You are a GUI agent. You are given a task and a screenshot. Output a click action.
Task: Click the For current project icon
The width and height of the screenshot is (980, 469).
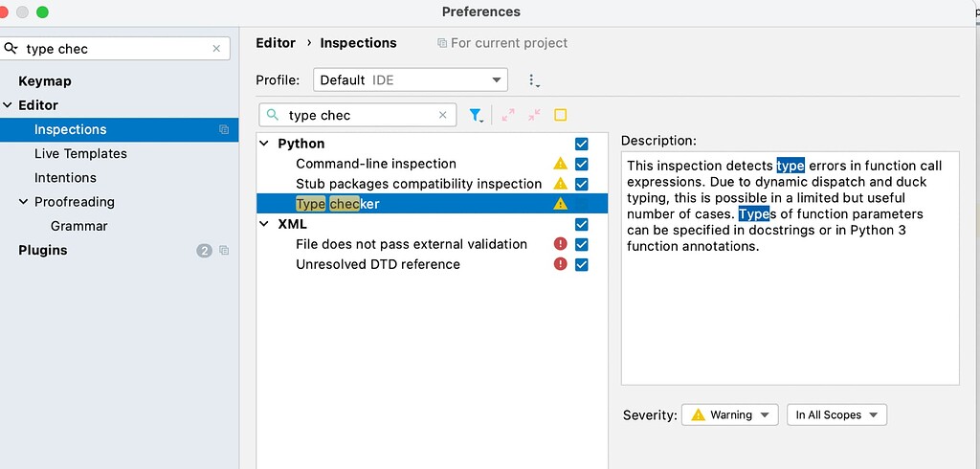click(x=442, y=43)
